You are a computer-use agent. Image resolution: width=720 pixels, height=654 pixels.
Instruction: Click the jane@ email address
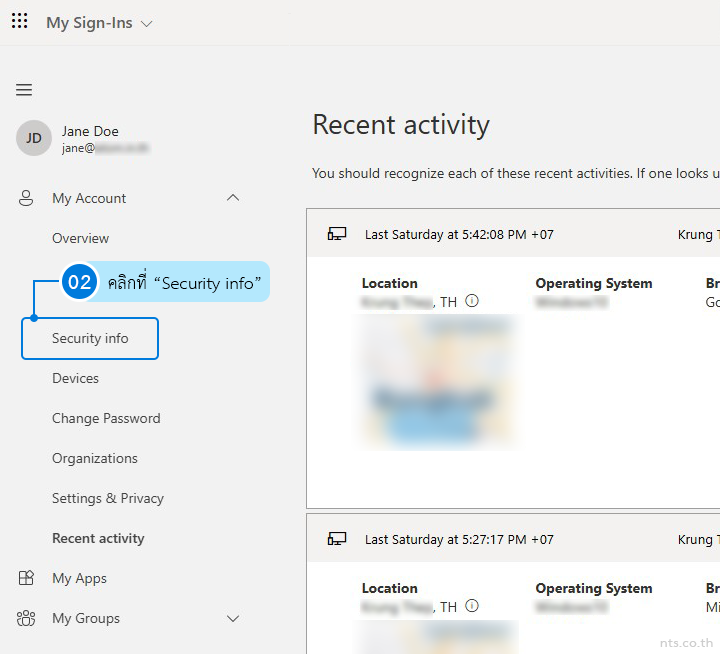pos(105,148)
